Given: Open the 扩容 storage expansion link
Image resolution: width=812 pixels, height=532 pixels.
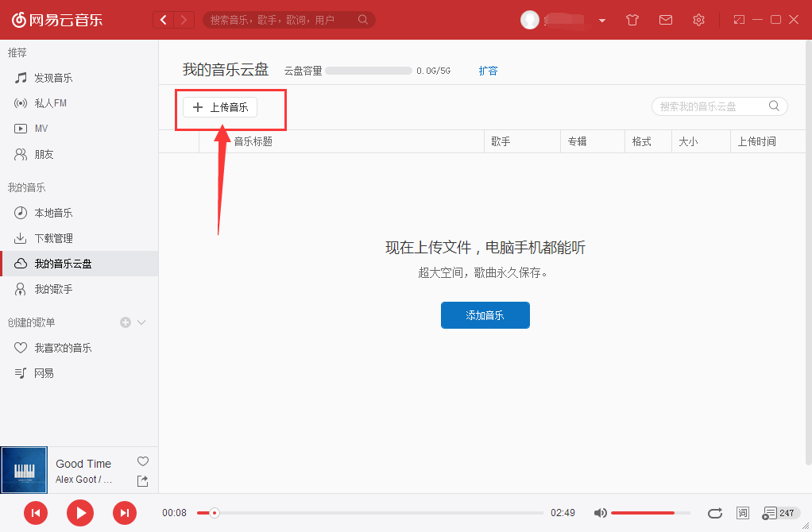Looking at the screenshot, I should click(488, 70).
